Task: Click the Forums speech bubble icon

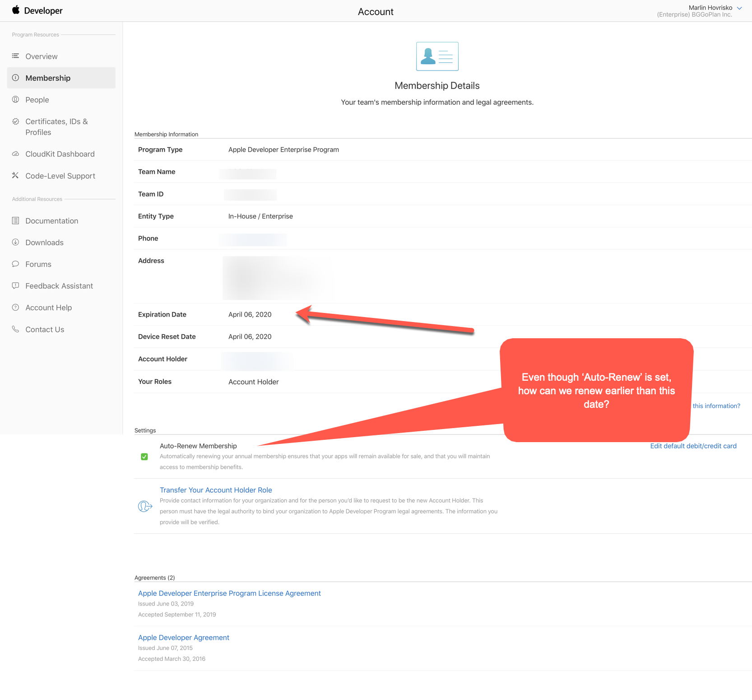Action: [x=15, y=264]
